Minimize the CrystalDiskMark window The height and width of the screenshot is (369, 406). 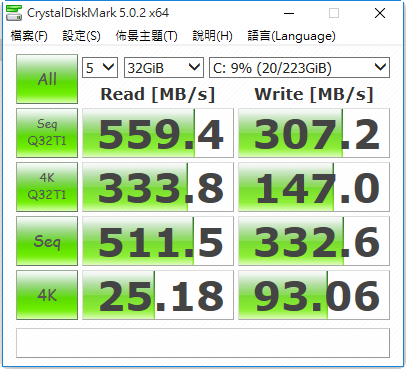(289, 13)
